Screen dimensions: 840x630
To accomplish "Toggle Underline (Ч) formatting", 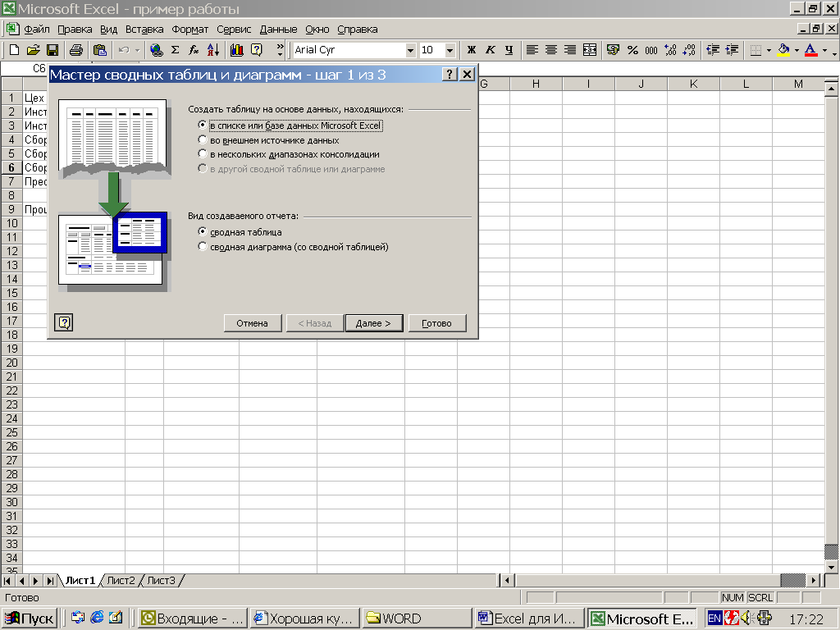I will pyautogui.click(x=509, y=50).
